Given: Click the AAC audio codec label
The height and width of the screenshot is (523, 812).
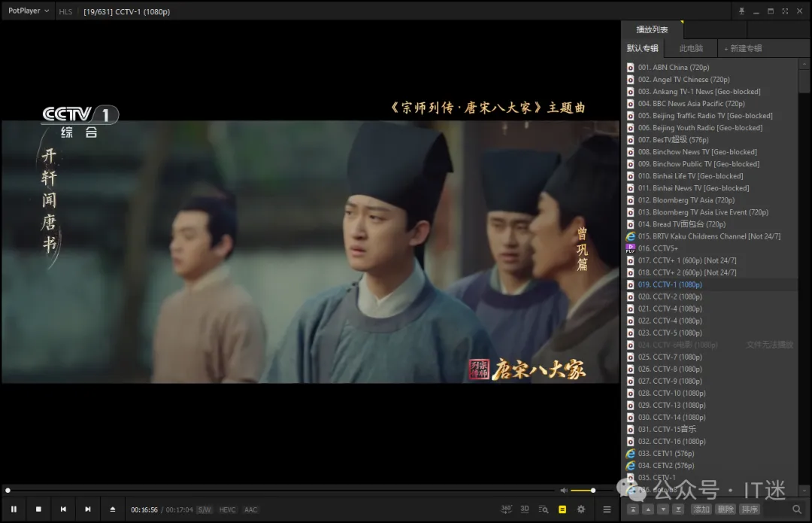Looking at the screenshot, I should [250, 510].
